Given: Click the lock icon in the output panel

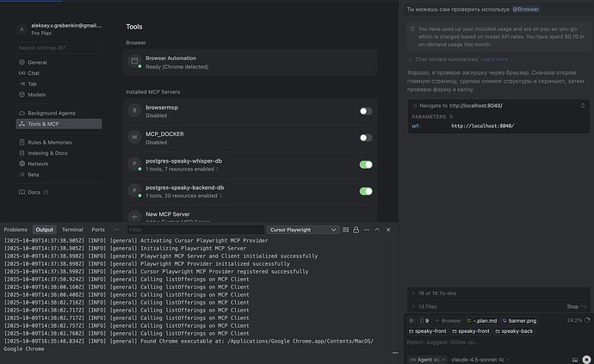Looking at the screenshot, I should [x=356, y=230].
